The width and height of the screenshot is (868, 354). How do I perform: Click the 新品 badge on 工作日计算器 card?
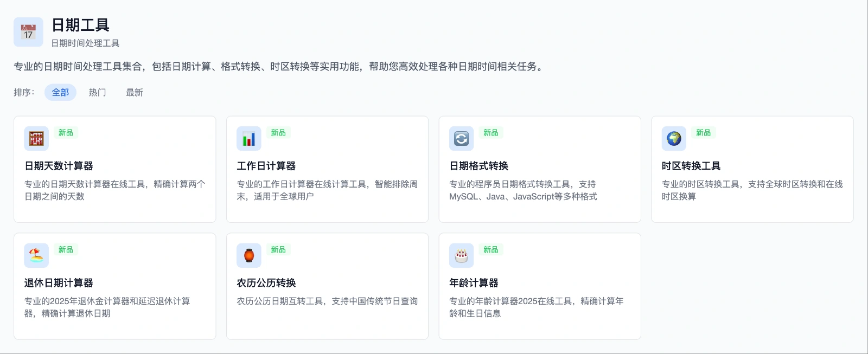(x=278, y=133)
